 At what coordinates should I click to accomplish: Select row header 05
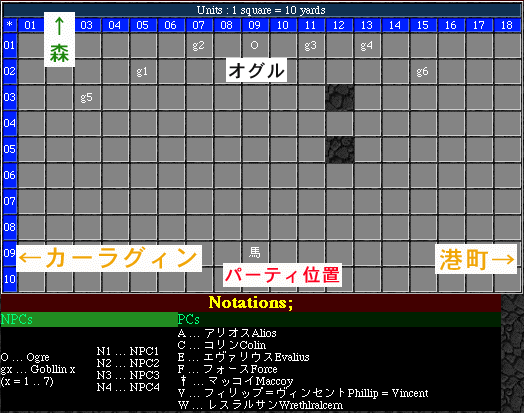click(9, 149)
